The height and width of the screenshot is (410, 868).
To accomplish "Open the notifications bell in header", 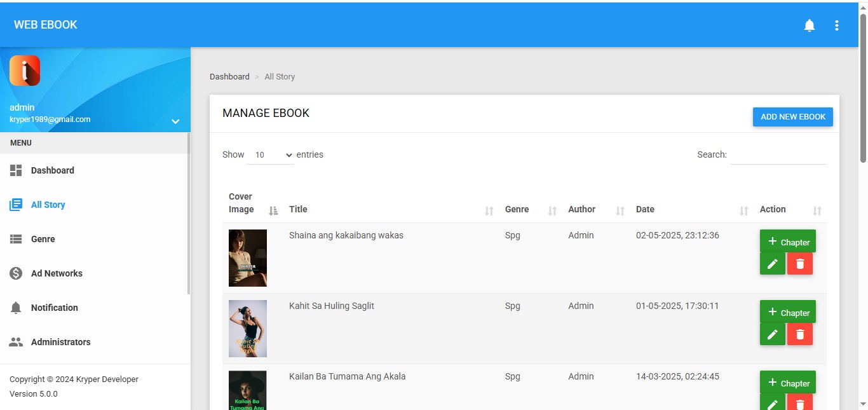I will 809,25.
